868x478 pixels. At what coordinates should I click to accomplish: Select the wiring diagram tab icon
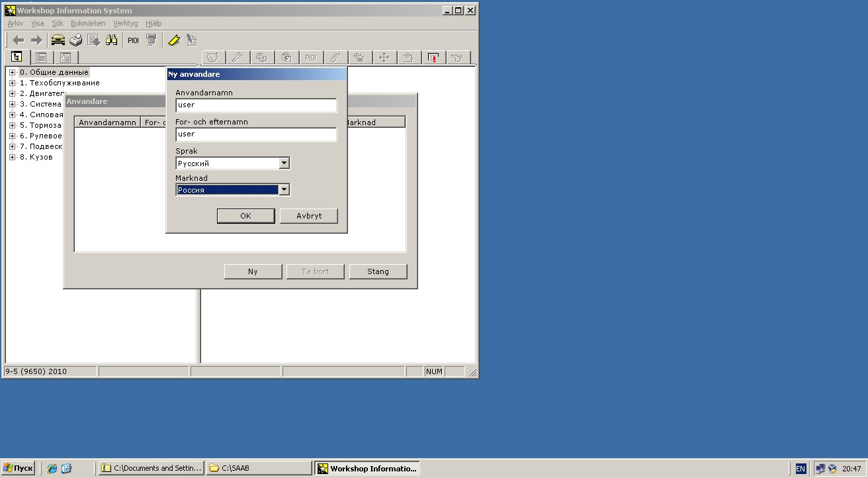[409, 58]
